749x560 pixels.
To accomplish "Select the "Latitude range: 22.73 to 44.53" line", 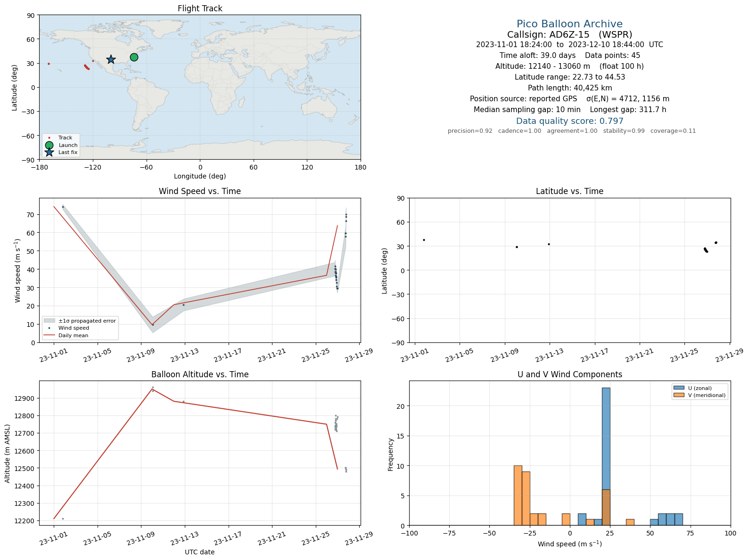I will (569, 77).
